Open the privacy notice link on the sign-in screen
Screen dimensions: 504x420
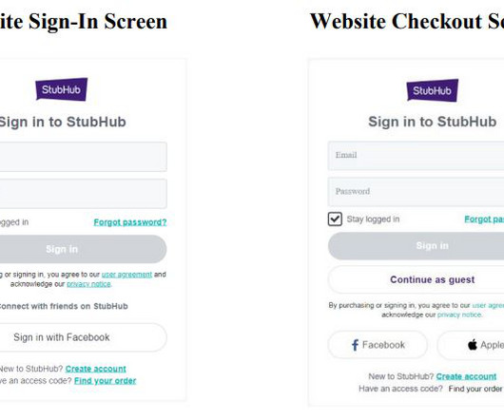tap(88, 284)
